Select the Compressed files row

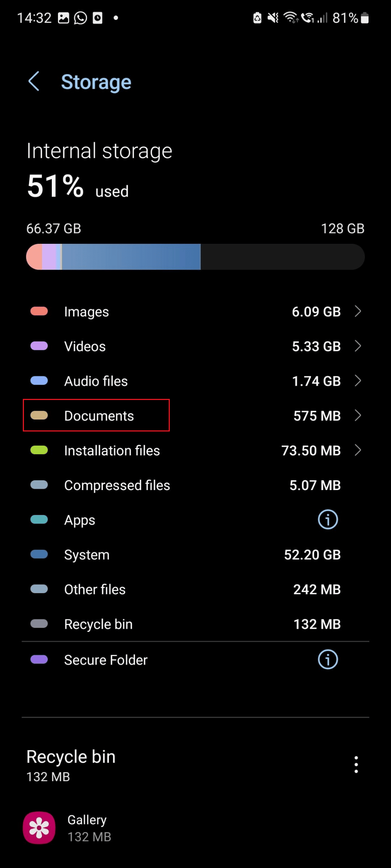(195, 485)
